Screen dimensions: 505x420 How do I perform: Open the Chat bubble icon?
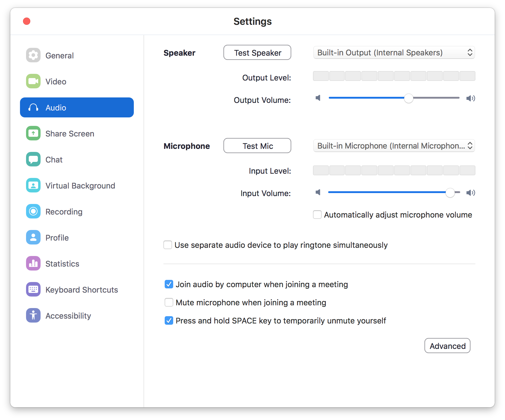33,159
